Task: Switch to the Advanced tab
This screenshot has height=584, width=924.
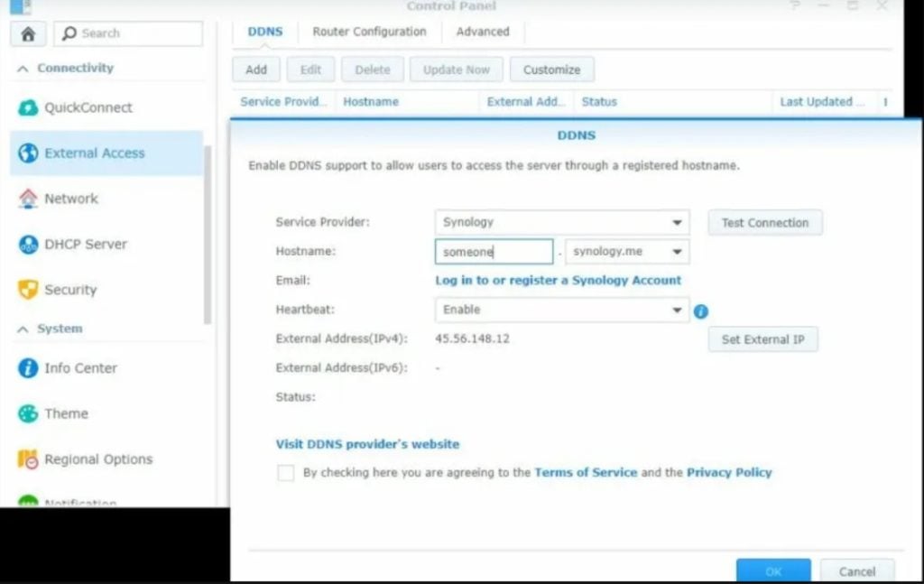Action: pyautogui.click(x=483, y=32)
